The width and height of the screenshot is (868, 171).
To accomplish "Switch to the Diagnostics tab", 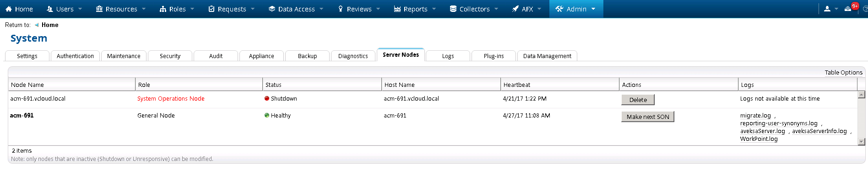I will tap(353, 56).
